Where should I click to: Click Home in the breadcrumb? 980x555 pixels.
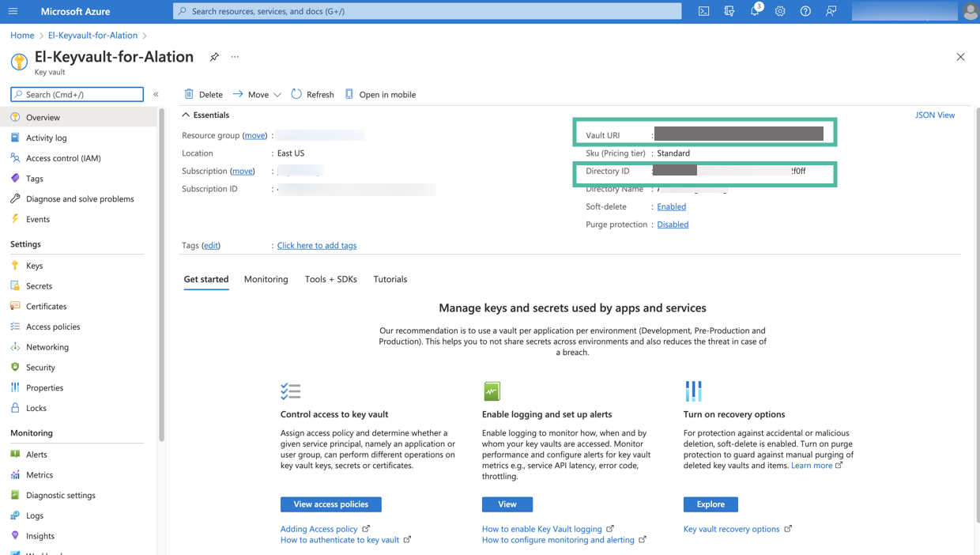pos(22,36)
